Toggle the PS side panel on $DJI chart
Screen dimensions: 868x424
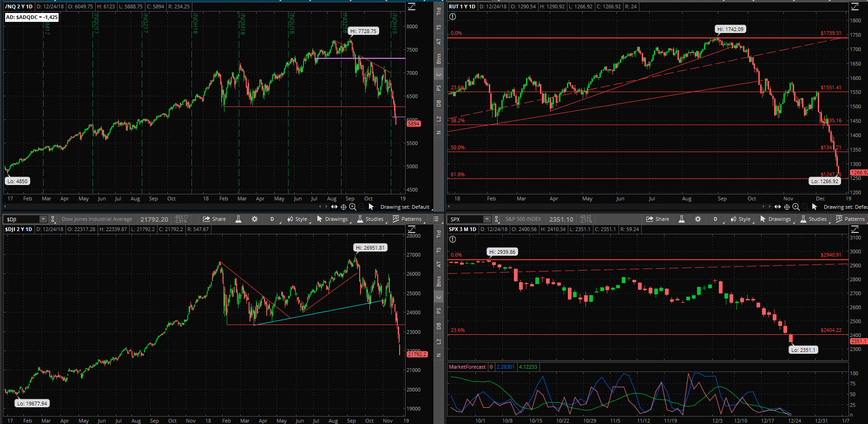[x=438, y=311]
